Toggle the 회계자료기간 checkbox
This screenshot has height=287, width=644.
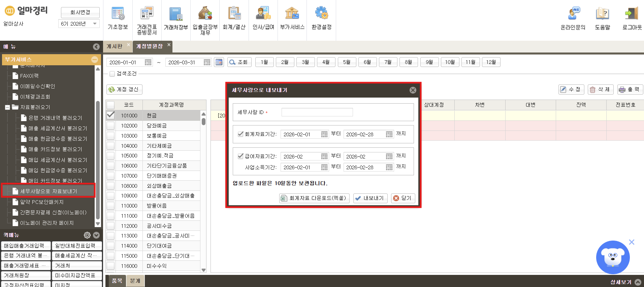[x=240, y=134]
